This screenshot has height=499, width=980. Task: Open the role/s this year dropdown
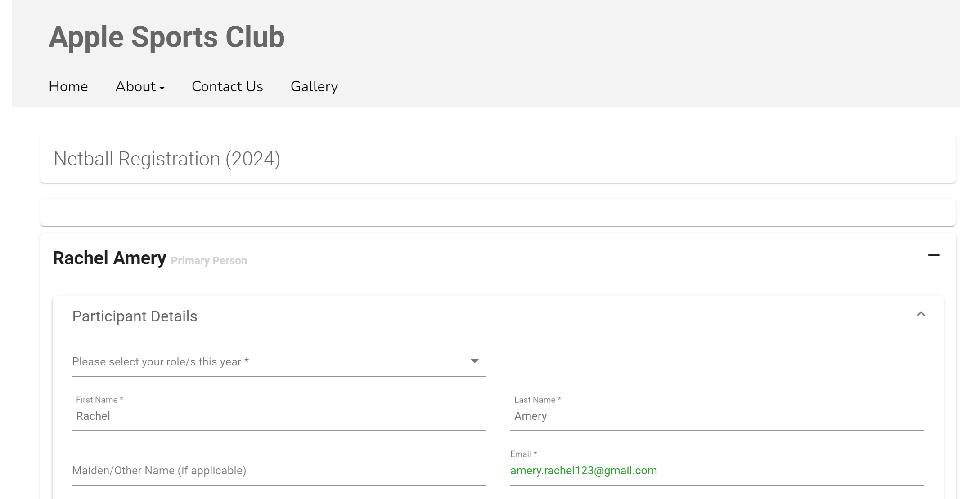click(279, 362)
